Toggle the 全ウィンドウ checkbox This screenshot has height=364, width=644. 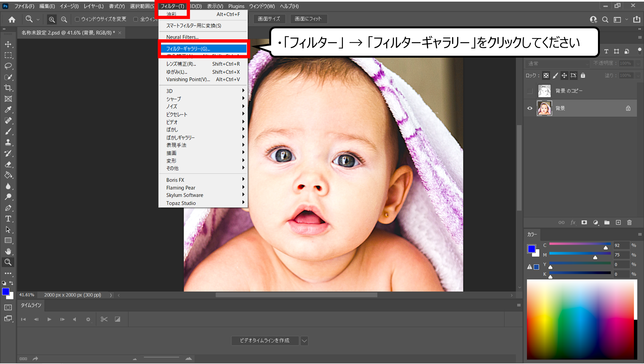point(136,19)
